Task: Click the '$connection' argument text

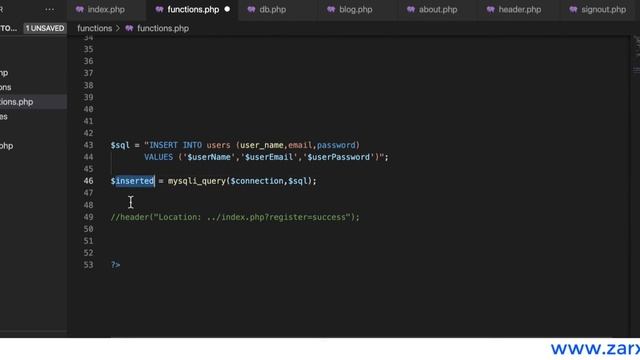Action: 257,181
